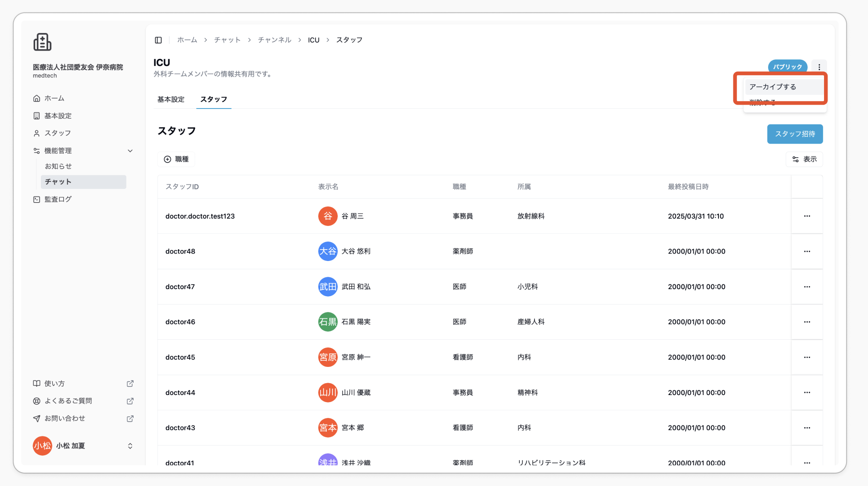The height and width of the screenshot is (486, 868).
Task: Open the お問い合わせ link
Action: click(x=65, y=418)
